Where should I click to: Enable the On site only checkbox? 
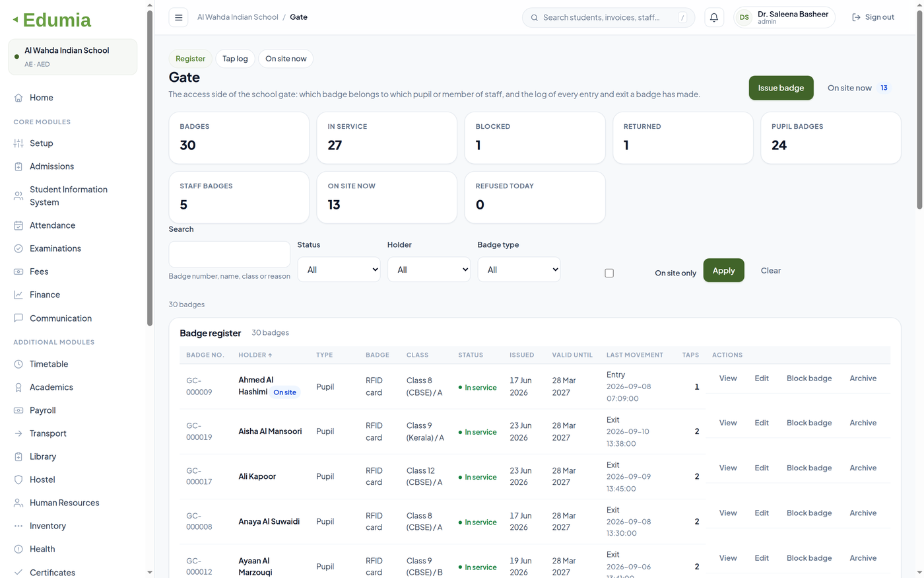609,273
